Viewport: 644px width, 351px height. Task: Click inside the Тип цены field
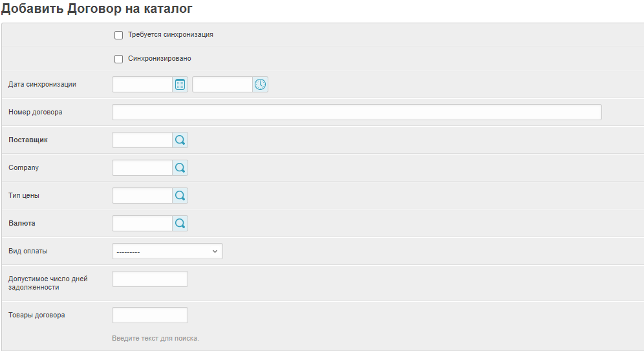point(142,196)
